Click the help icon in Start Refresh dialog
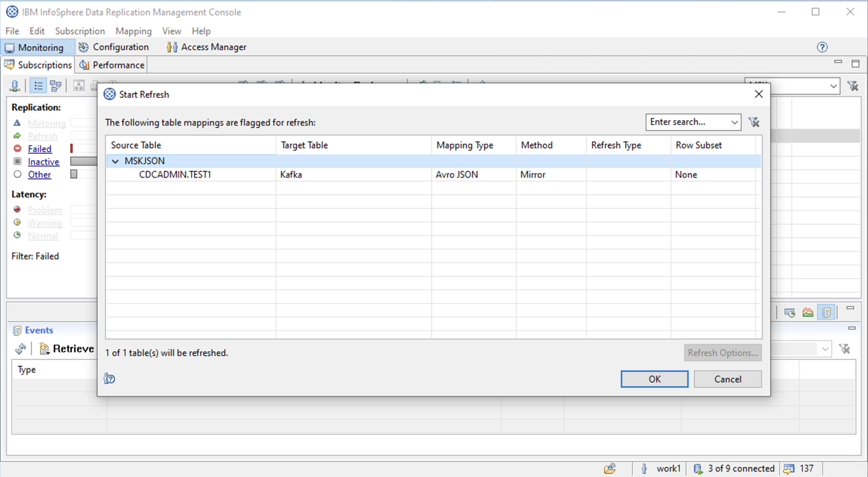 tap(110, 379)
